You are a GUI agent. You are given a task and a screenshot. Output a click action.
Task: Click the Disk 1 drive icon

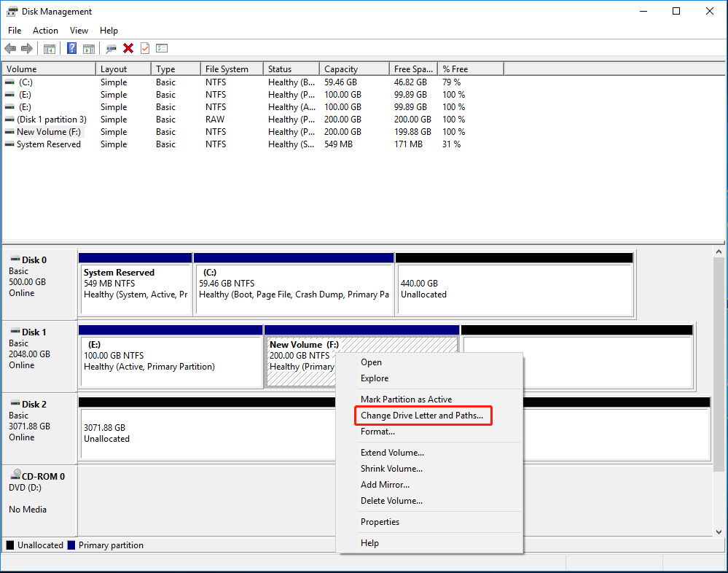point(15,331)
